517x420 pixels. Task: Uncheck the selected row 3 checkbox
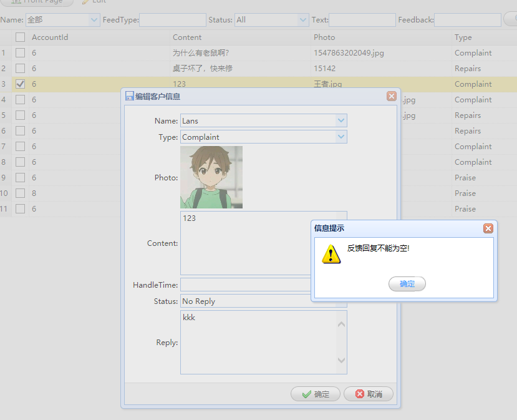pyautogui.click(x=20, y=84)
